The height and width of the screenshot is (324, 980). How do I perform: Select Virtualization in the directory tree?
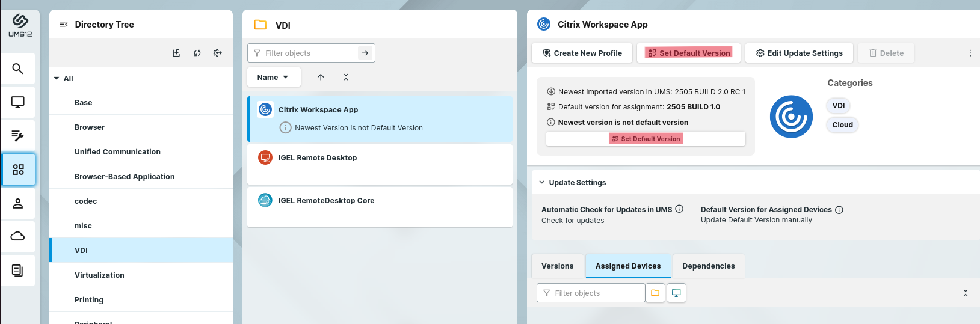coord(99,275)
